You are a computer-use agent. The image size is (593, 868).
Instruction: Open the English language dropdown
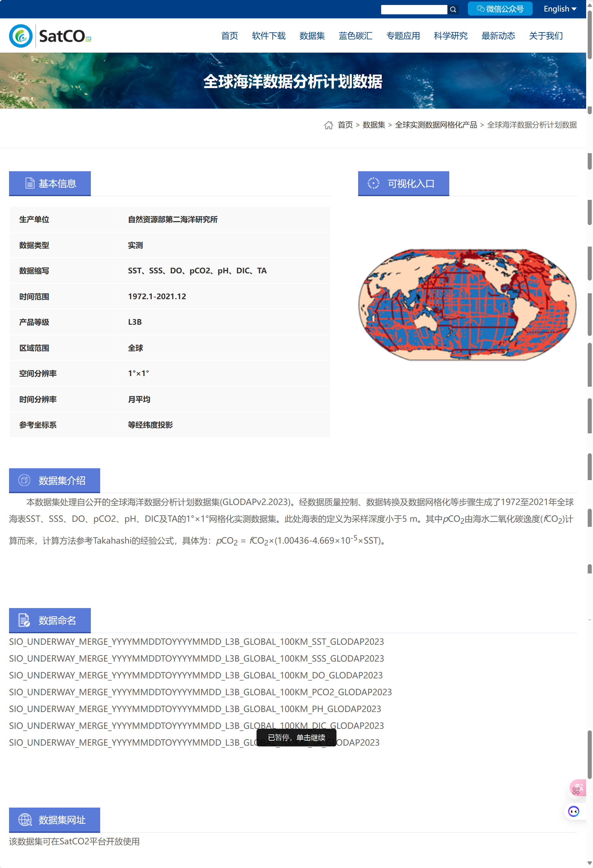559,9
